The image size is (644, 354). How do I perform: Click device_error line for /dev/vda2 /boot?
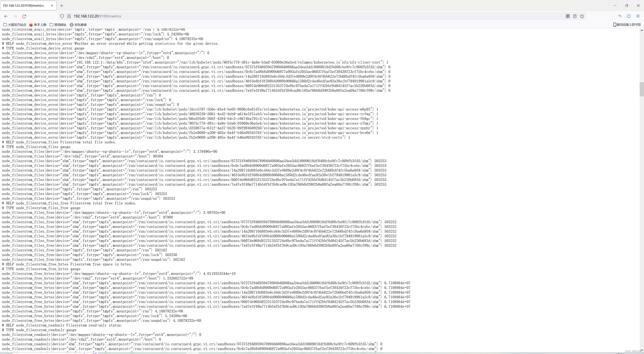(x=86, y=58)
